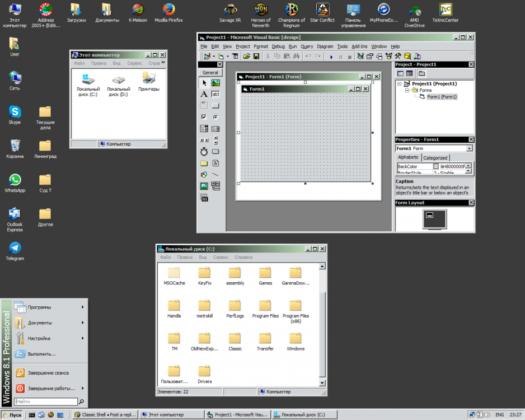525x420 pixels.
Task: Click the Start (run) button in the toolbar
Action: (331, 57)
